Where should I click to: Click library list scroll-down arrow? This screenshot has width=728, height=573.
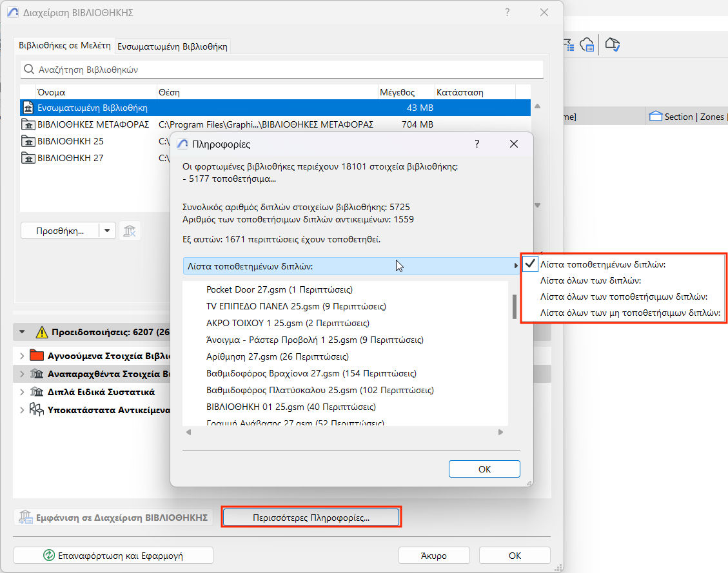point(537,205)
